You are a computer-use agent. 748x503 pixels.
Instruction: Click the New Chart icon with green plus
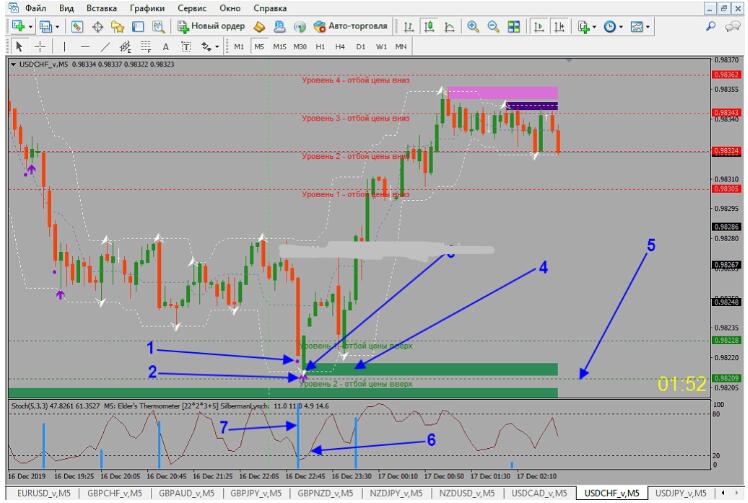pyautogui.click(x=18, y=26)
